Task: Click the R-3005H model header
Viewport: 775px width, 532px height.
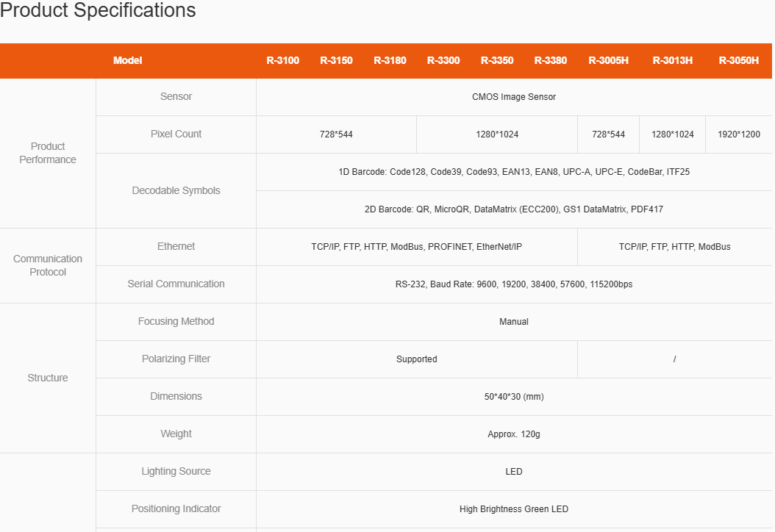Action: (608, 60)
